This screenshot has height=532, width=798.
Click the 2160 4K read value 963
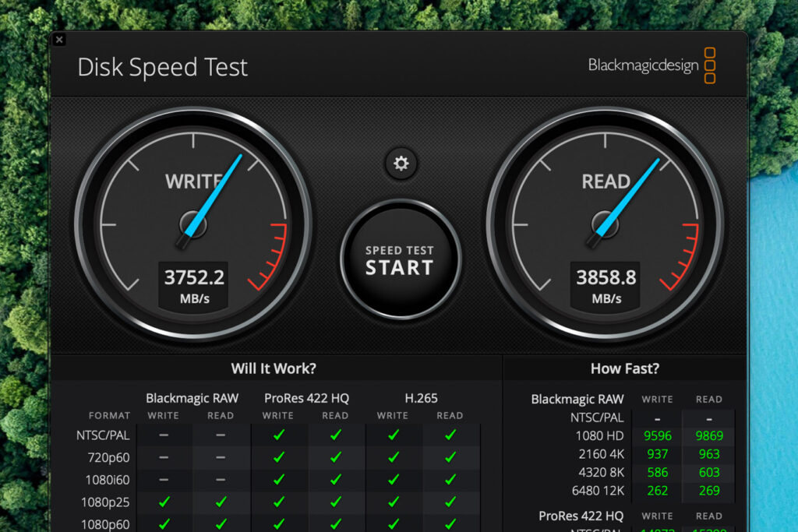click(709, 454)
